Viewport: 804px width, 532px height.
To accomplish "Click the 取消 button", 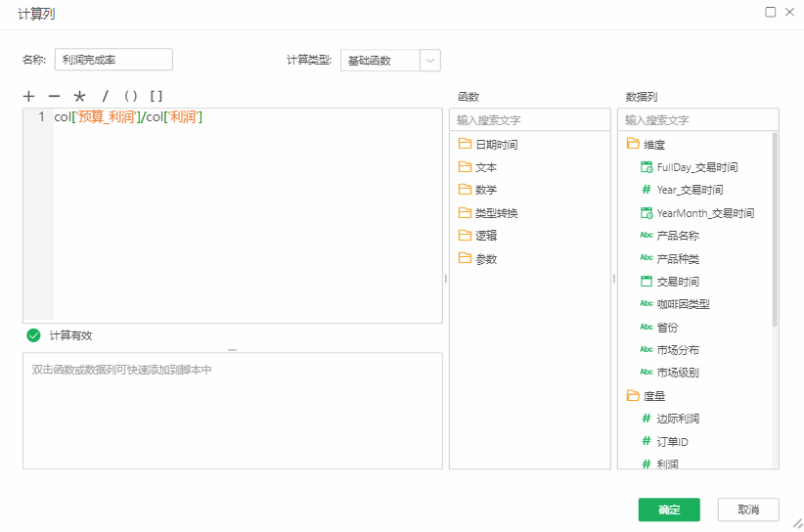I will coord(748,510).
